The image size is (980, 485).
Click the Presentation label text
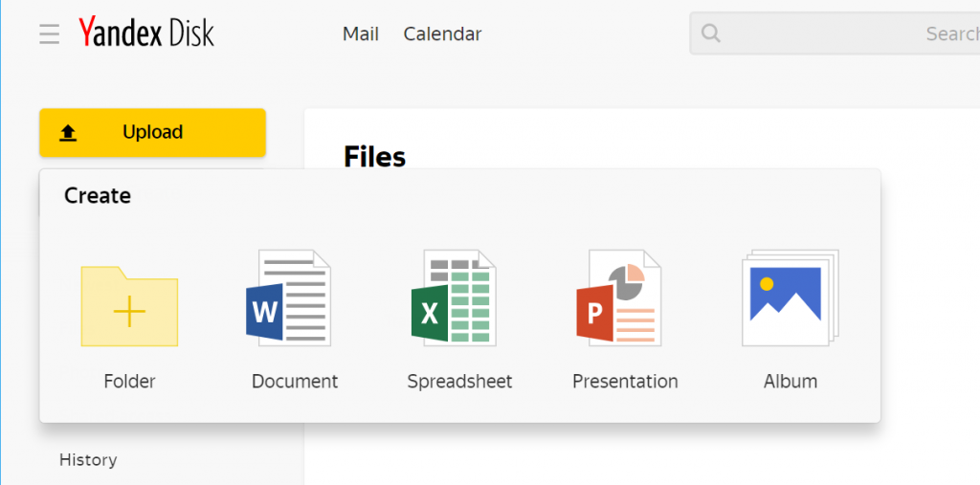coord(625,382)
